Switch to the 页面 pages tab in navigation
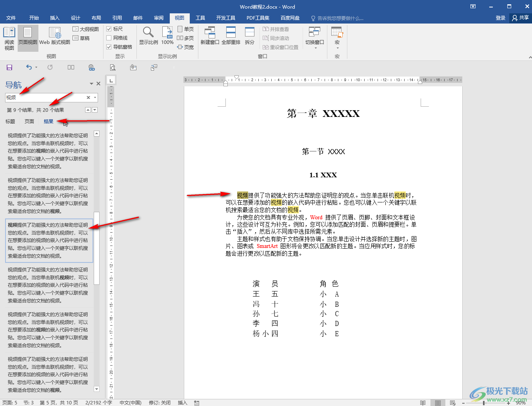The height and width of the screenshot is (406, 532). click(29, 122)
